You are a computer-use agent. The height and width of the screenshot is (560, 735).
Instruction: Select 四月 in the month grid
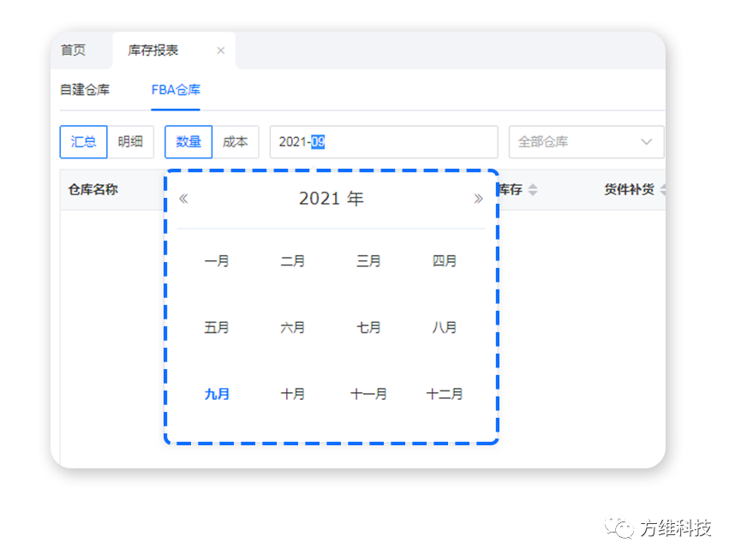pyautogui.click(x=445, y=261)
